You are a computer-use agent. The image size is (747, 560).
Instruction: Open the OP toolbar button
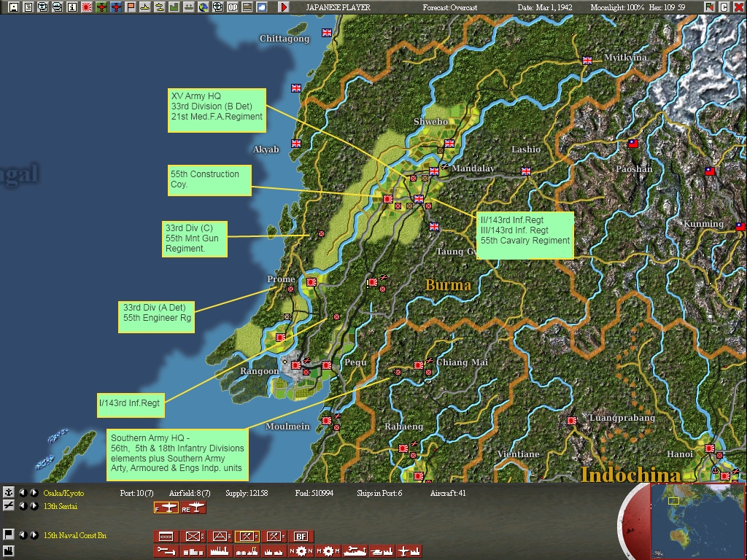coord(233,7)
